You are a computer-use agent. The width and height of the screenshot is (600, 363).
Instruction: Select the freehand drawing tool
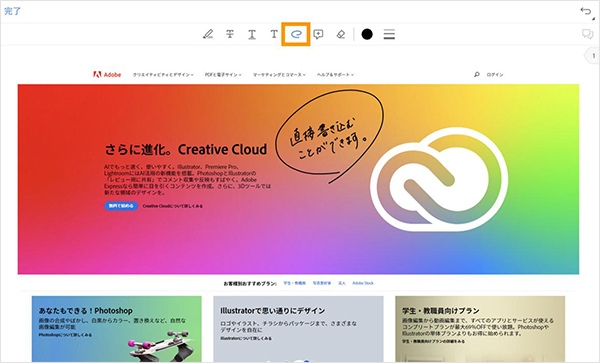(296, 34)
